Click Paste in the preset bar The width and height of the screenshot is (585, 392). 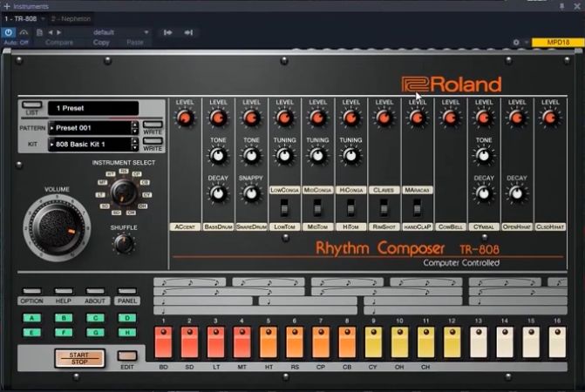[x=135, y=43]
